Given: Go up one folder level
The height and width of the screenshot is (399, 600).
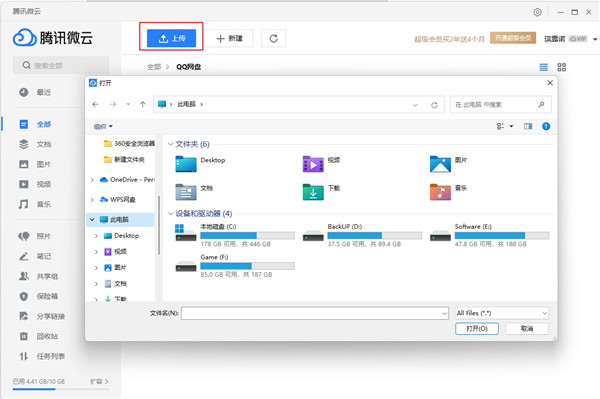Looking at the screenshot, I should [x=143, y=104].
